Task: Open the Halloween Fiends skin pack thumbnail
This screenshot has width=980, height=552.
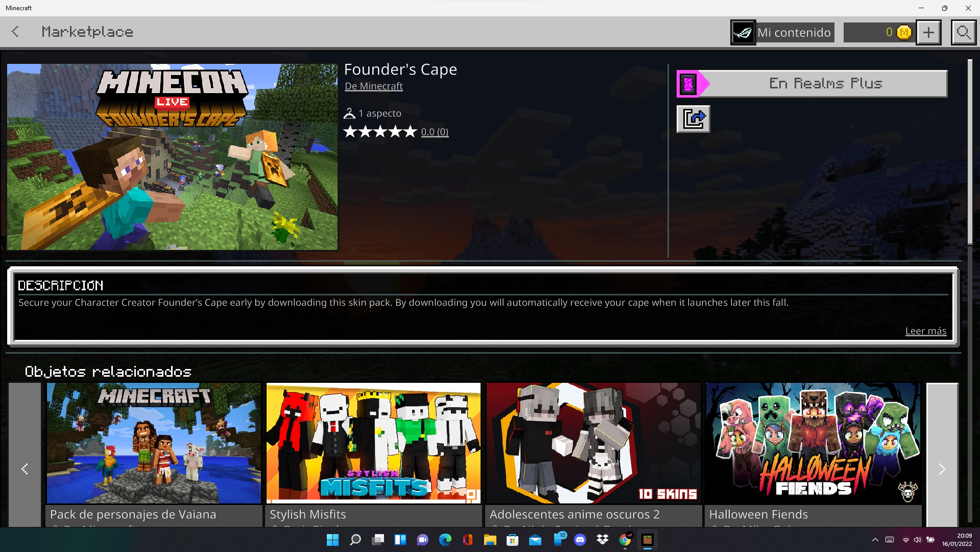Action: coord(813,443)
